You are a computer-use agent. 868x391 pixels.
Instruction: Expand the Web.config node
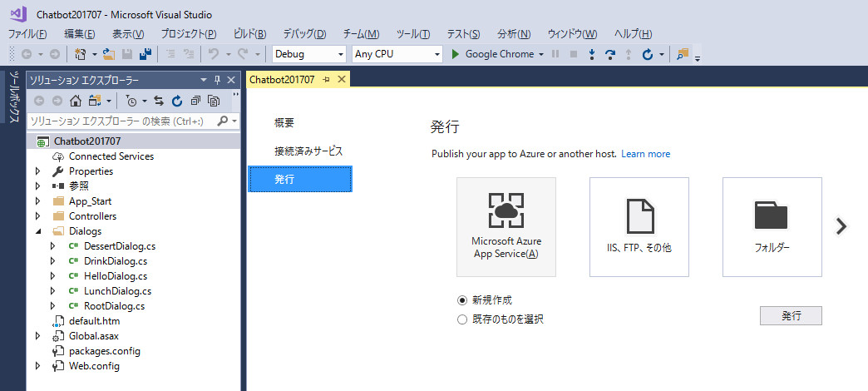(37, 365)
